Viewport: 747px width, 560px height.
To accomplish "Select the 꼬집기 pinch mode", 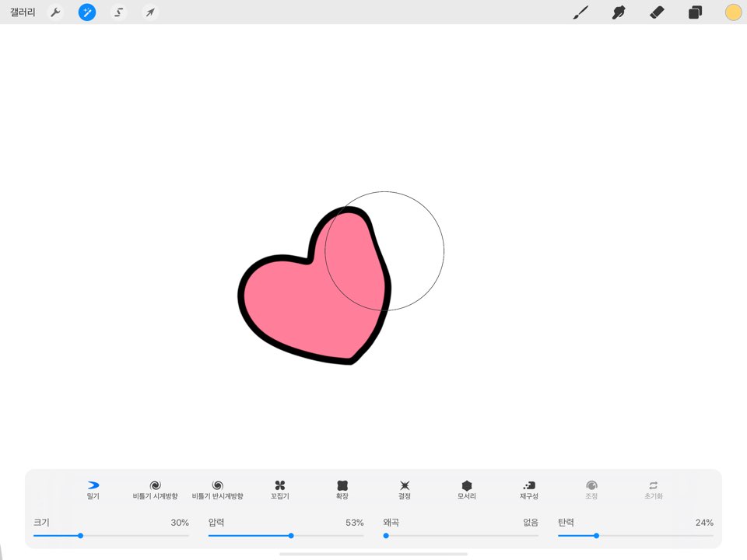I will (279, 490).
